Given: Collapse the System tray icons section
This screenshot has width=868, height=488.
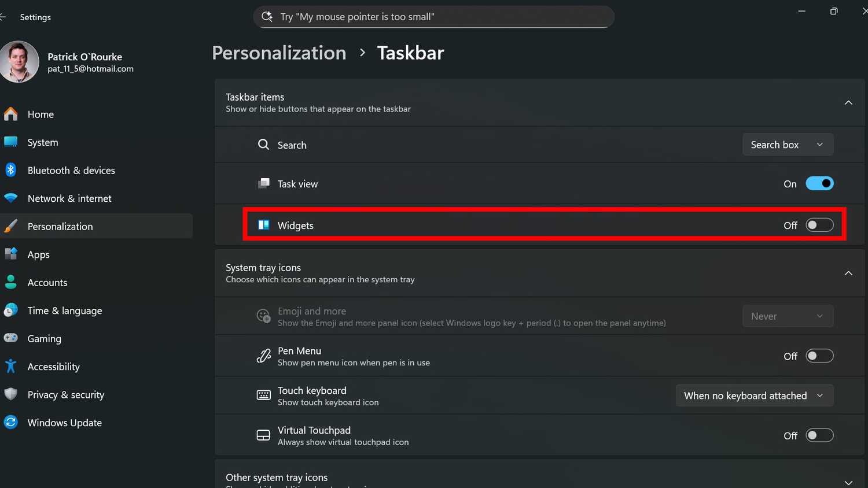Looking at the screenshot, I should click(848, 273).
